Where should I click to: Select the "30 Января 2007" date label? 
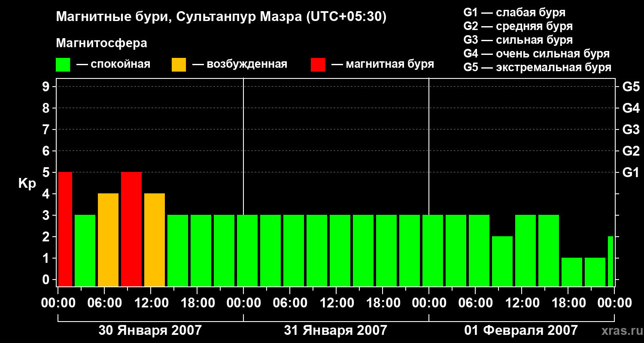(150, 331)
